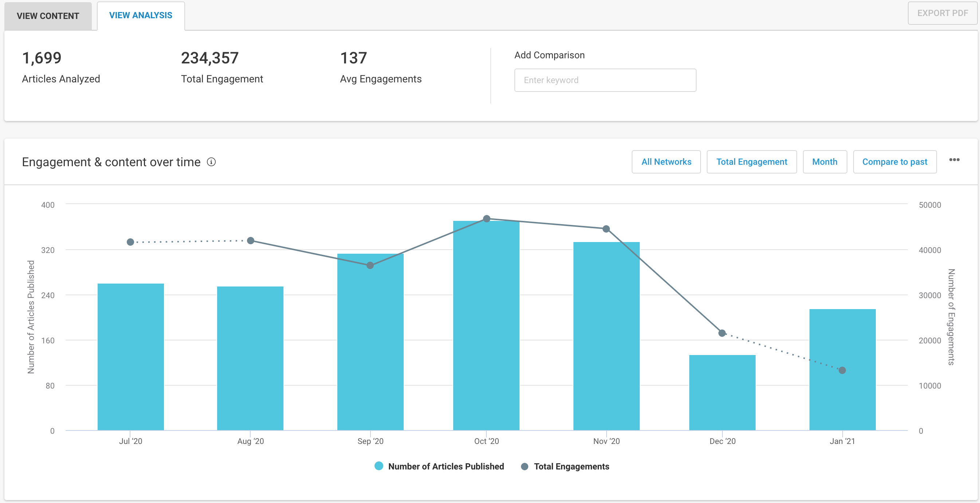
Task: Click the 1,699 Articles Analyzed value
Action: 42,58
